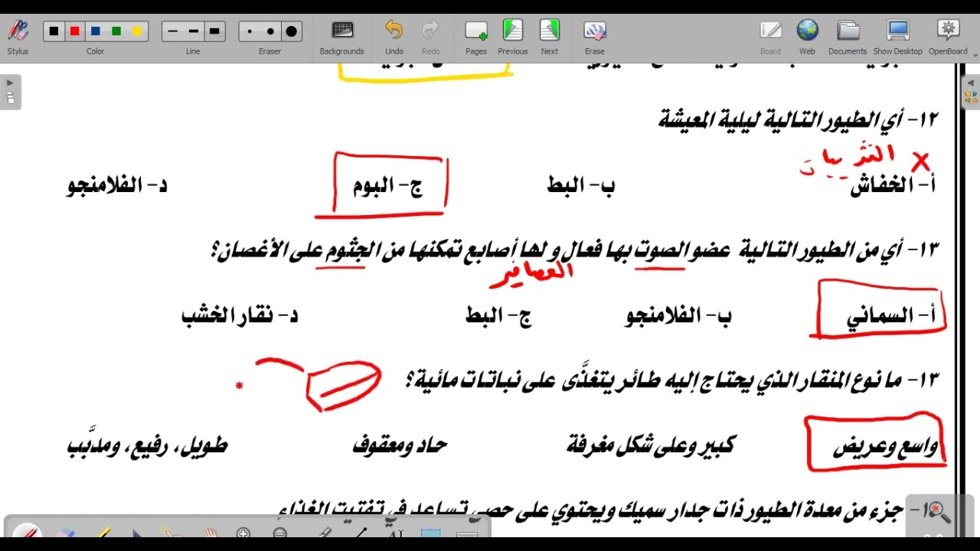Add a new page with Pages
The height and width of the screenshot is (551, 980).
coord(475,37)
